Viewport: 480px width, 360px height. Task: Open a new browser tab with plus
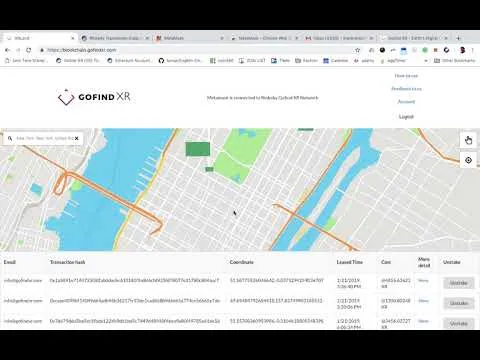point(458,38)
